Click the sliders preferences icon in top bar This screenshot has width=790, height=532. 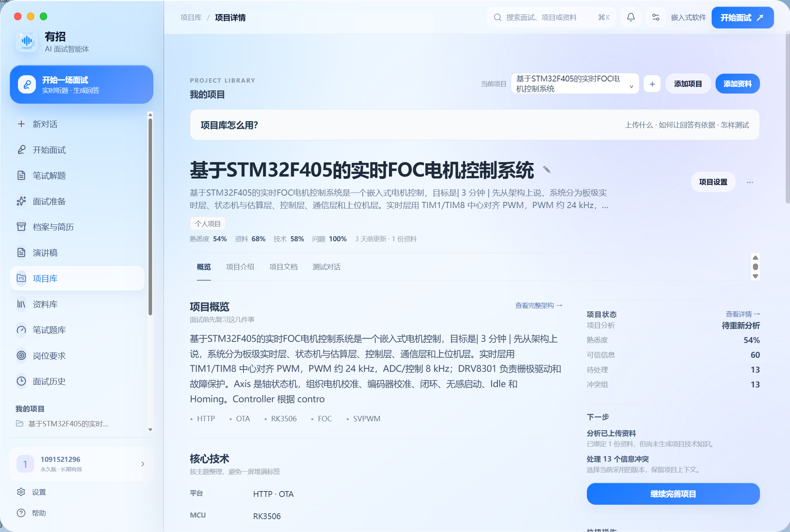point(656,18)
